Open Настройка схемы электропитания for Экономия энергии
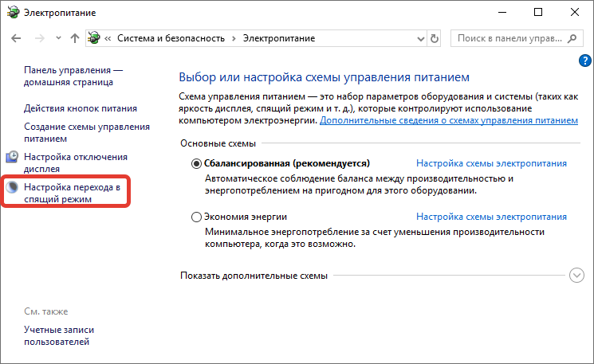The height and width of the screenshot is (364, 594). pos(491,217)
